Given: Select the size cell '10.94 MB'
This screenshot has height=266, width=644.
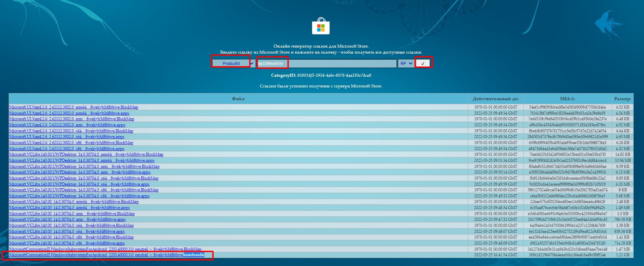Looking at the screenshot, I should 623,160.
